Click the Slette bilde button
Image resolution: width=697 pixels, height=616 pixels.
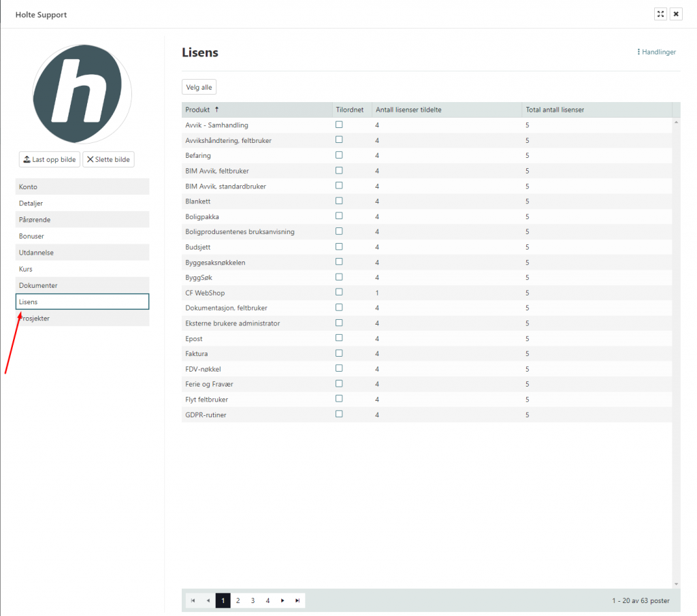(x=108, y=159)
